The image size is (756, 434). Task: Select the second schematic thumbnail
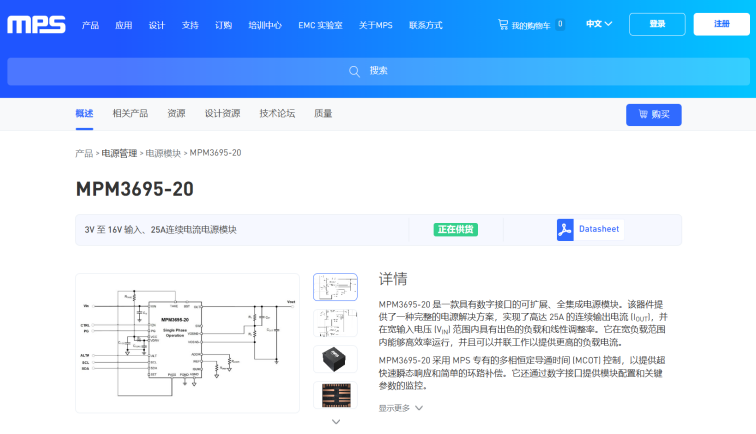[336, 323]
